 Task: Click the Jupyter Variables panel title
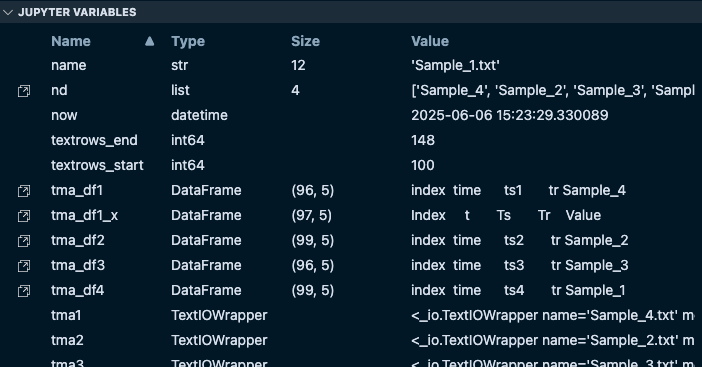(77, 12)
